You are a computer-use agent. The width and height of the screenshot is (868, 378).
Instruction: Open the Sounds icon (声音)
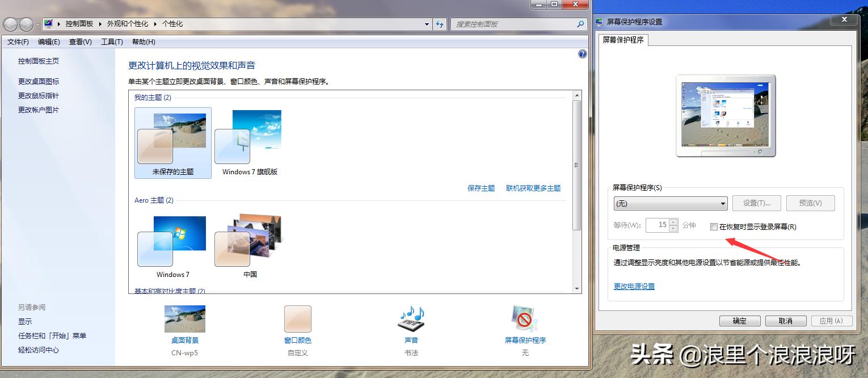coord(411,319)
